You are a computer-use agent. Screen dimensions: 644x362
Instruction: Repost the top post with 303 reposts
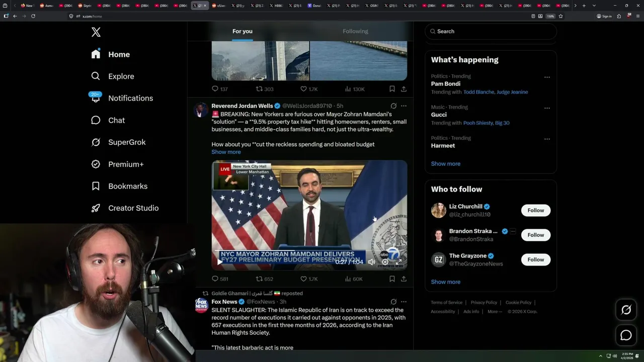(x=265, y=89)
